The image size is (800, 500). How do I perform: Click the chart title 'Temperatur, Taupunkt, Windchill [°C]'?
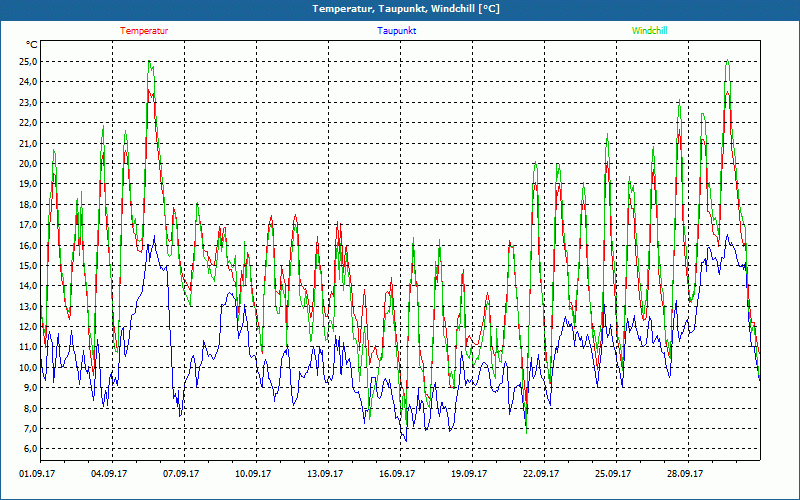tap(406, 9)
